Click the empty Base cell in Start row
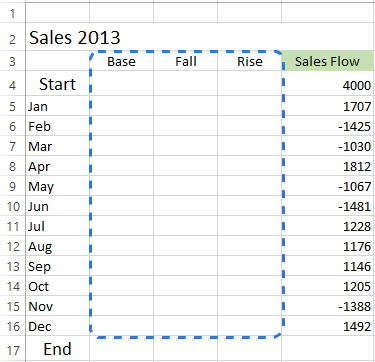 pyautogui.click(x=121, y=83)
